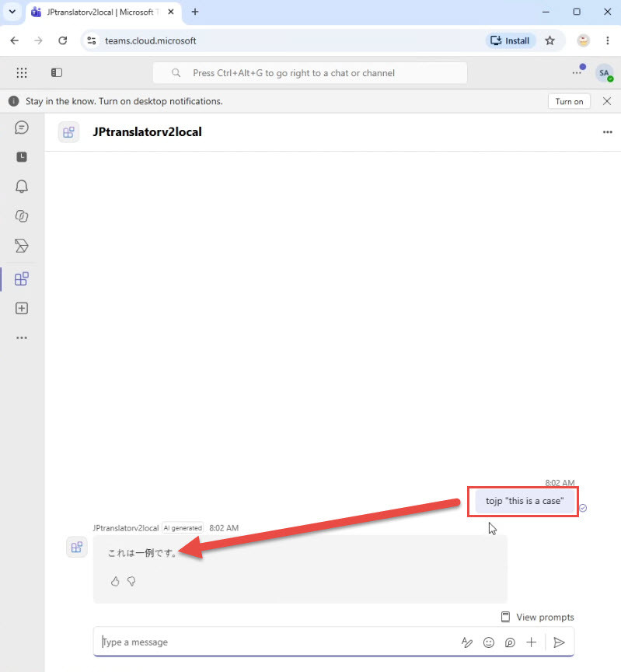Click the thumbs down on bot reply

click(x=131, y=581)
